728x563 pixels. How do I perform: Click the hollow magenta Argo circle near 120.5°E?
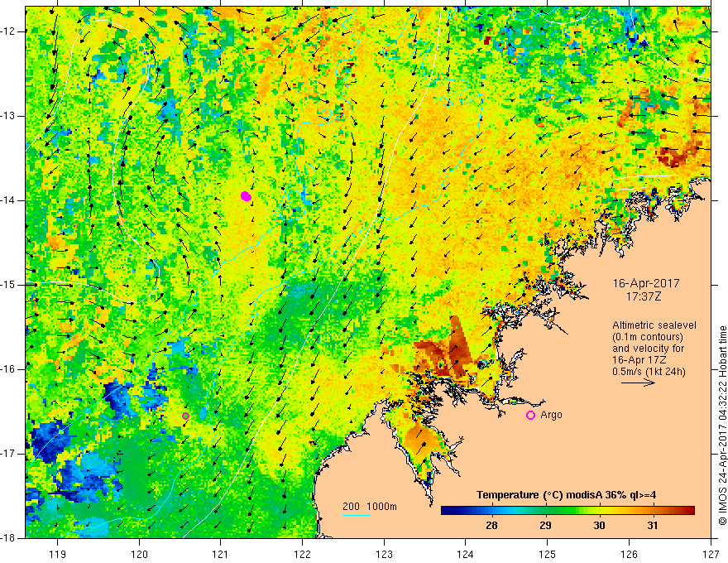coord(185,416)
